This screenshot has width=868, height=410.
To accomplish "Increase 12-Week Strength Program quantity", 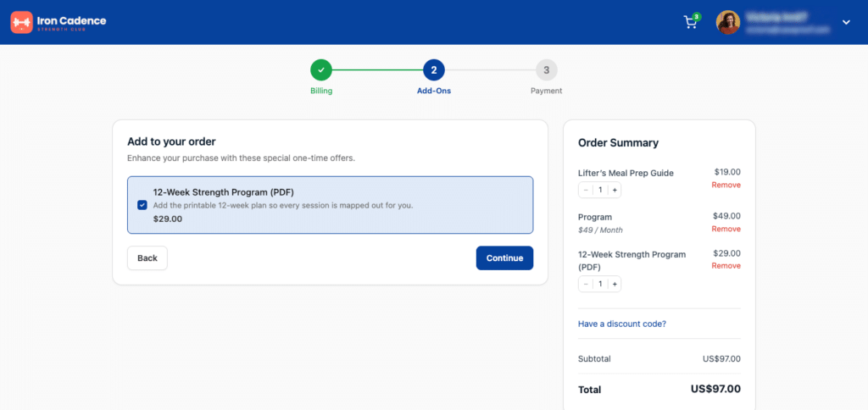I will (615, 284).
